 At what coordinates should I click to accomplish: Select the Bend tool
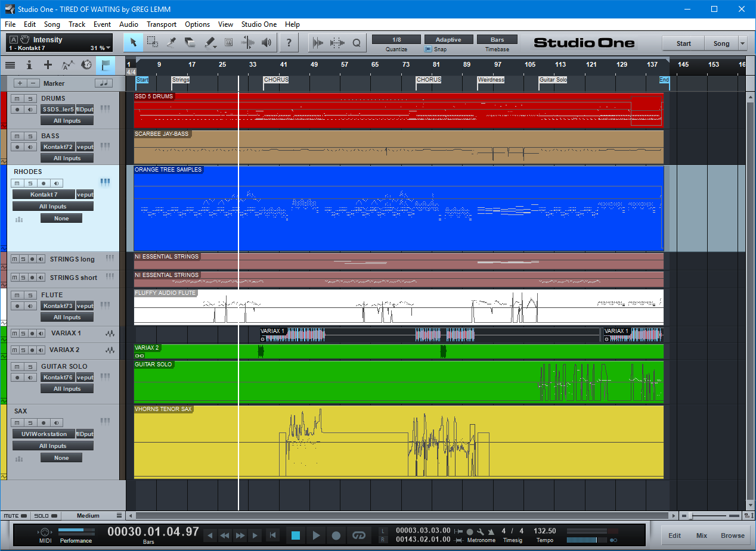247,43
